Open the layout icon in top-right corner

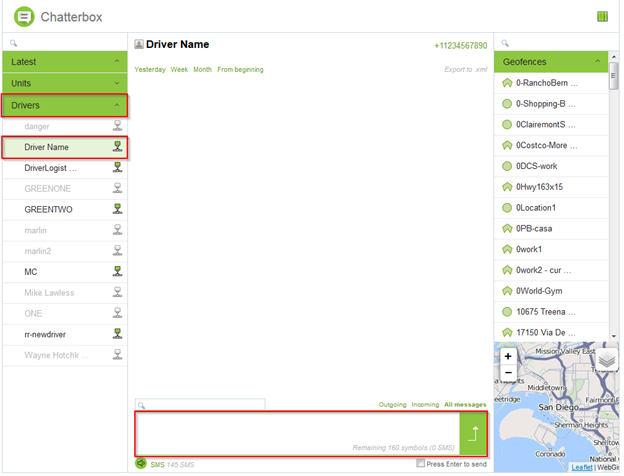point(602,16)
